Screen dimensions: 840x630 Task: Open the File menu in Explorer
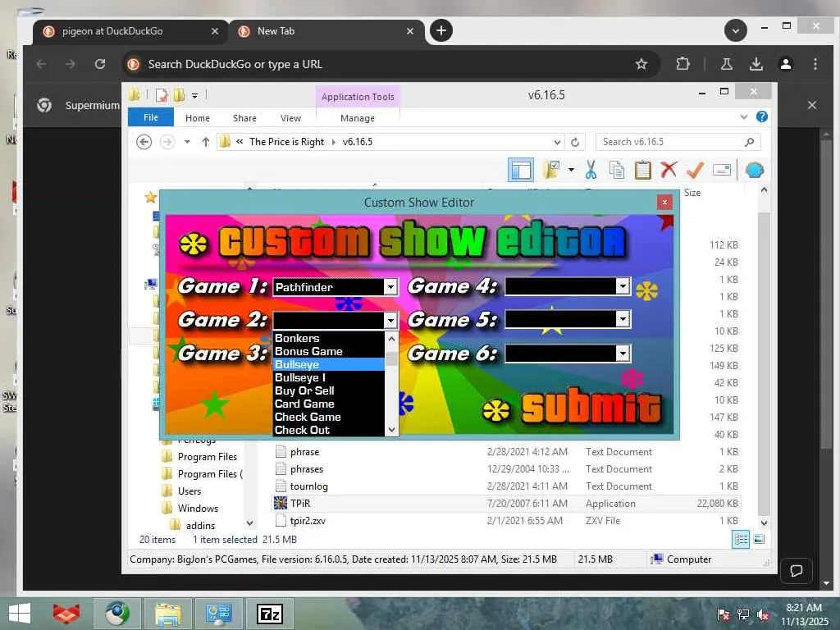151,117
